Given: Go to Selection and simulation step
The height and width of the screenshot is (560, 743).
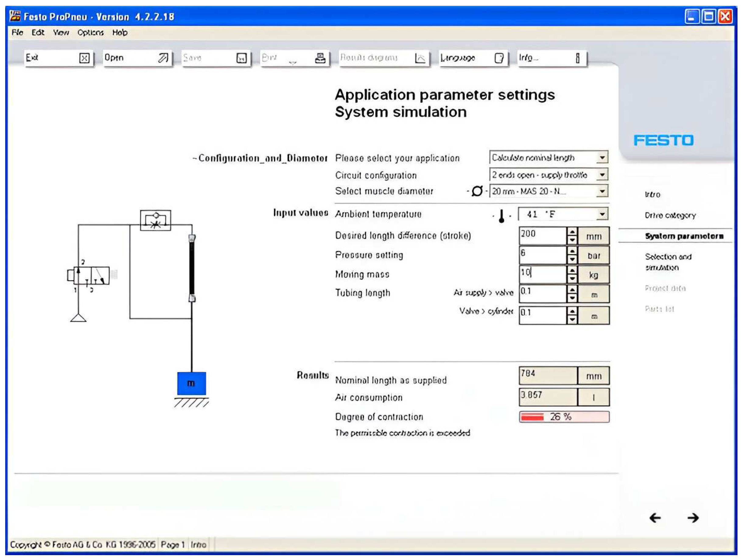Looking at the screenshot, I should tap(668, 262).
